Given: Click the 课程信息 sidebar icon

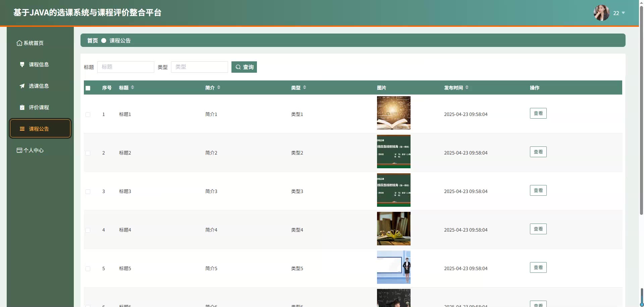Looking at the screenshot, I should coord(22,64).
